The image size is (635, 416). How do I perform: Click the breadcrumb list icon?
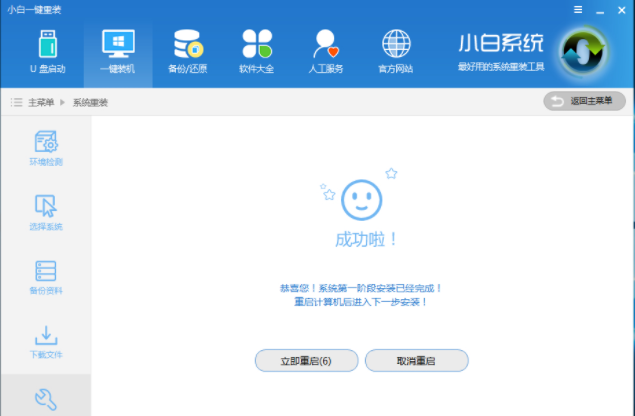[16, 102]
